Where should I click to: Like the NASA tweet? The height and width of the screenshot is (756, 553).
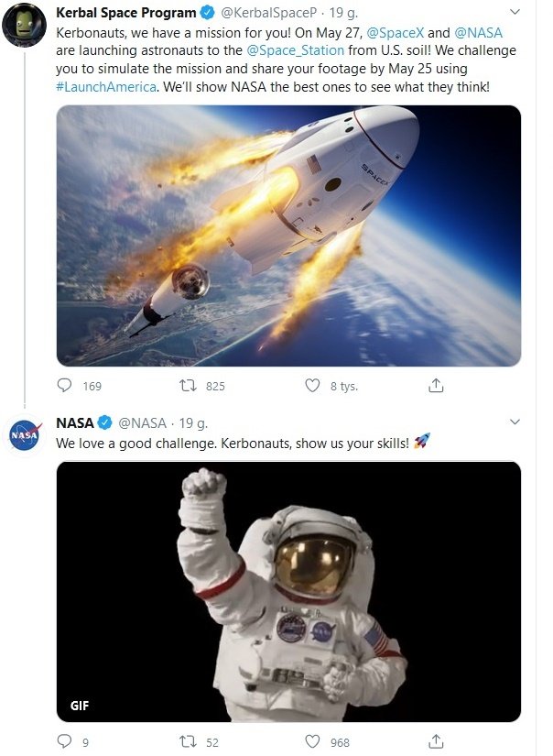pos(312,741)
